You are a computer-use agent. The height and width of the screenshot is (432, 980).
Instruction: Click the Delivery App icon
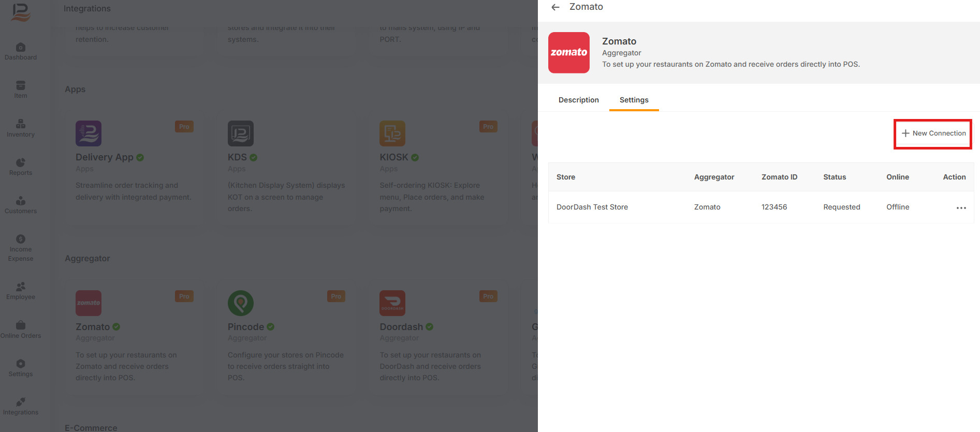click(89, 133)
